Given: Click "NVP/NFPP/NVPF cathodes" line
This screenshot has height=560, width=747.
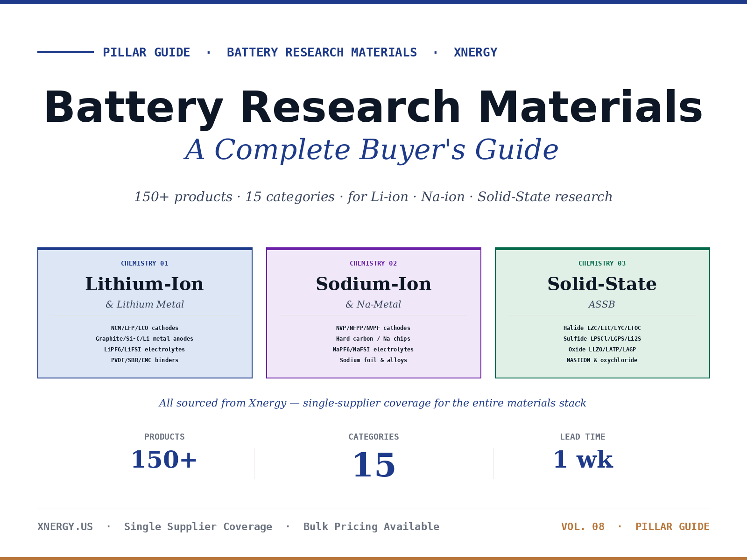Looking at the screenshot, I should tap(373, 328).
